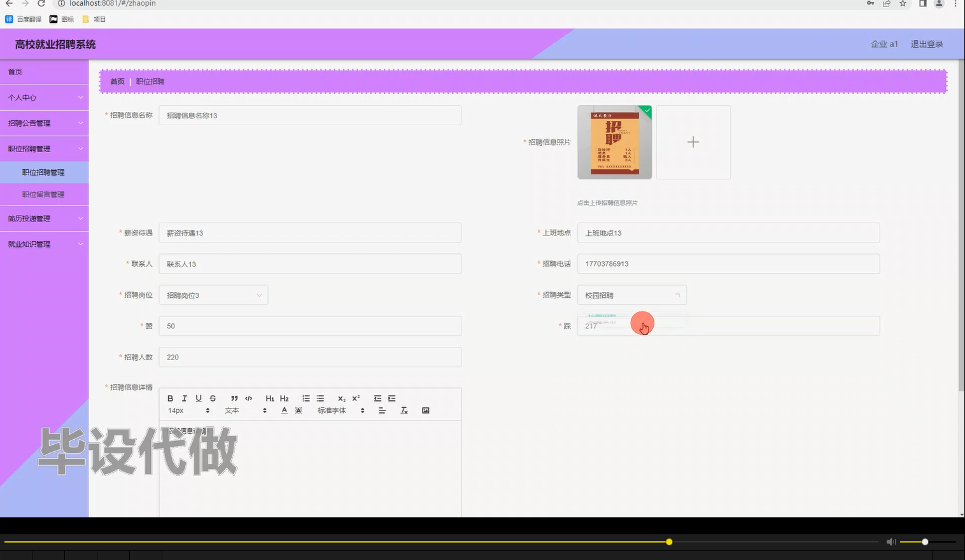
Task: Open the Baidu Translate bookmark icon
Action: click(x=9, y=18)
